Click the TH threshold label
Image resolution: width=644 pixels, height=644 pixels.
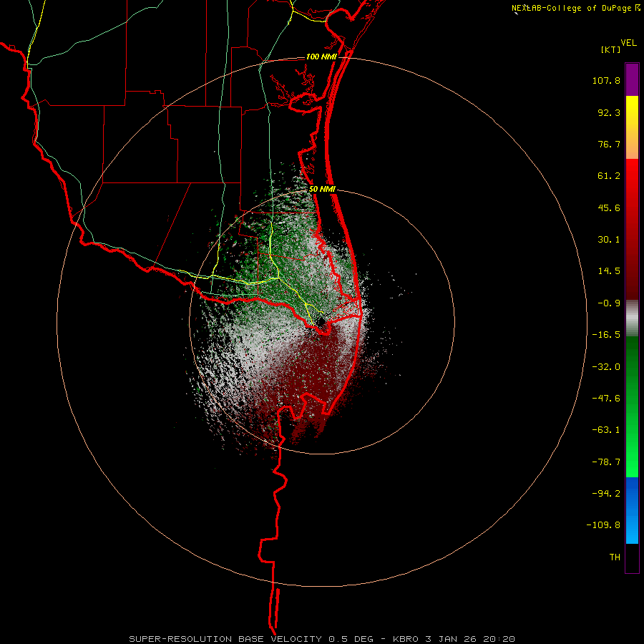click(x=615, y=557)
